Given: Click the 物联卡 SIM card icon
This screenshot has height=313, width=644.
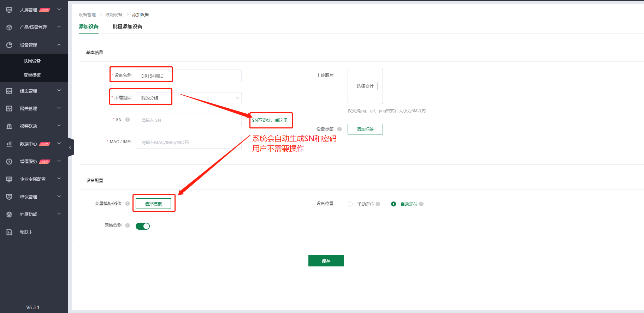Looking at the screenshot, I should [9, 232].
